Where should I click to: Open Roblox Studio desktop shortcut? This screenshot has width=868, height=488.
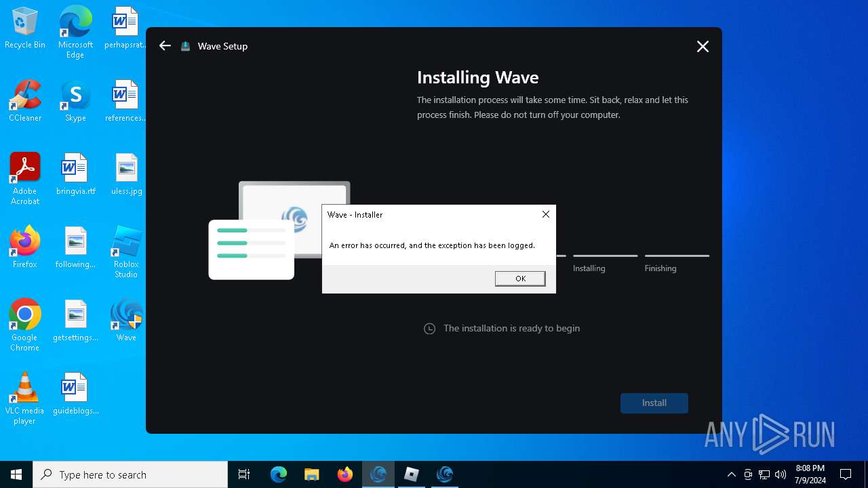[x=126, y=252]
